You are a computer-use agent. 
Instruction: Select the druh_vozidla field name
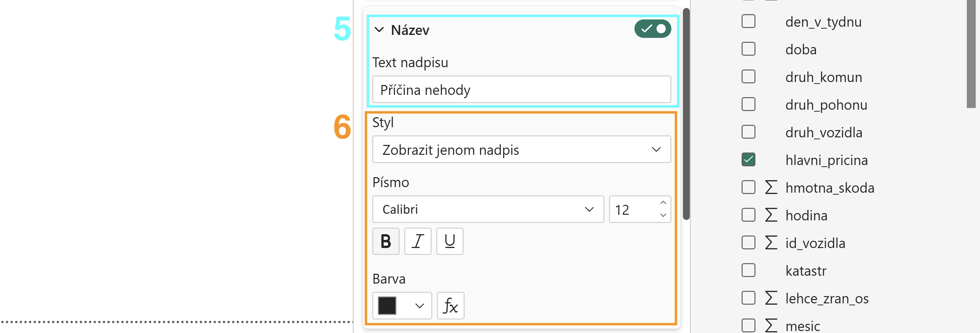[x=824, y=132]
